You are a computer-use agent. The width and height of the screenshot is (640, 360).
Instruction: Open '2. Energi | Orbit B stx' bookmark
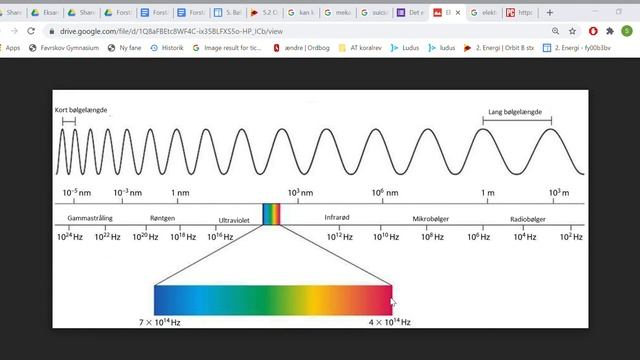click(x=499, y=48)
